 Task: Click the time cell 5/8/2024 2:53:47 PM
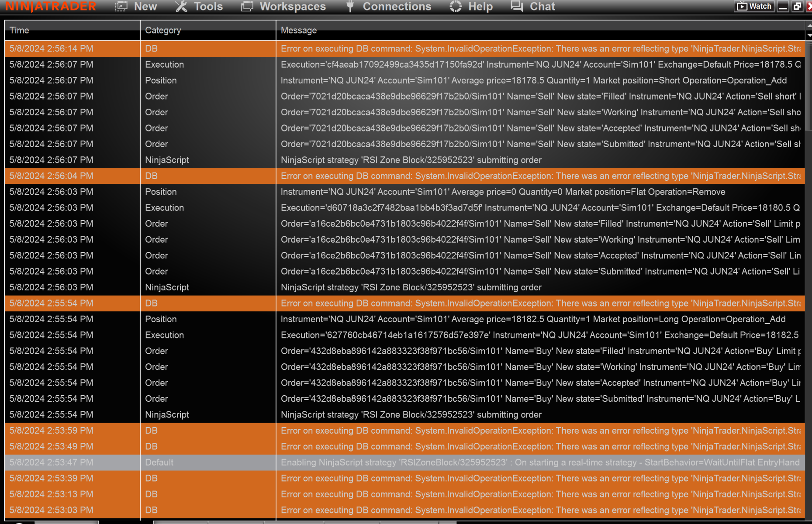click(72, 462)
